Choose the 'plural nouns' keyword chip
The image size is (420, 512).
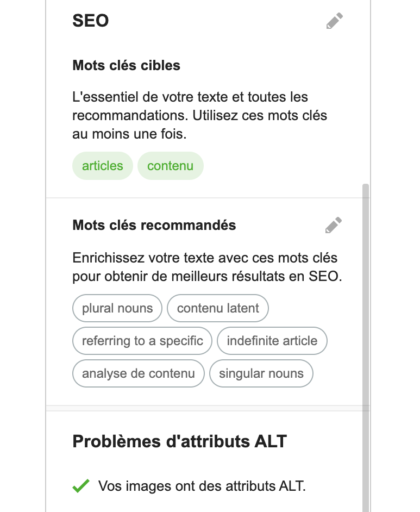tap(117, 308)
